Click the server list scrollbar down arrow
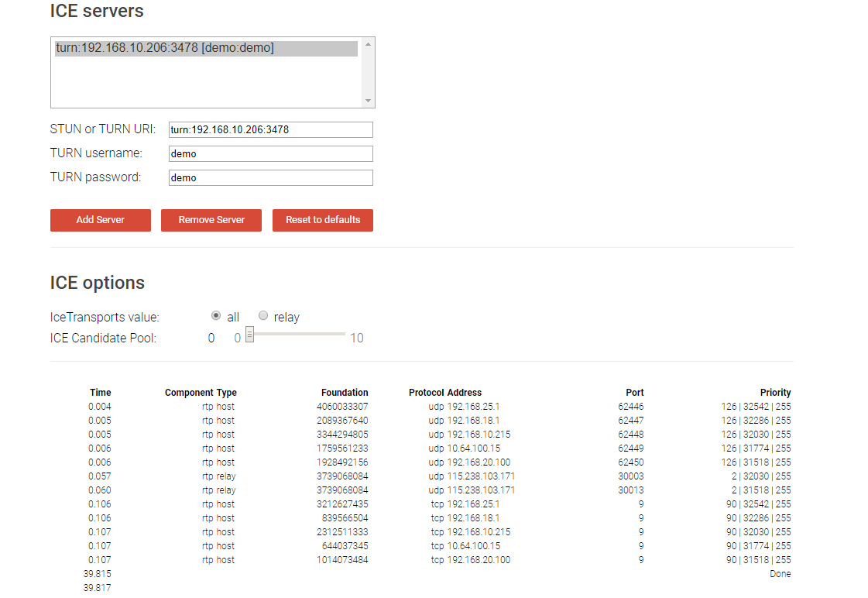 tap(367, 101)
